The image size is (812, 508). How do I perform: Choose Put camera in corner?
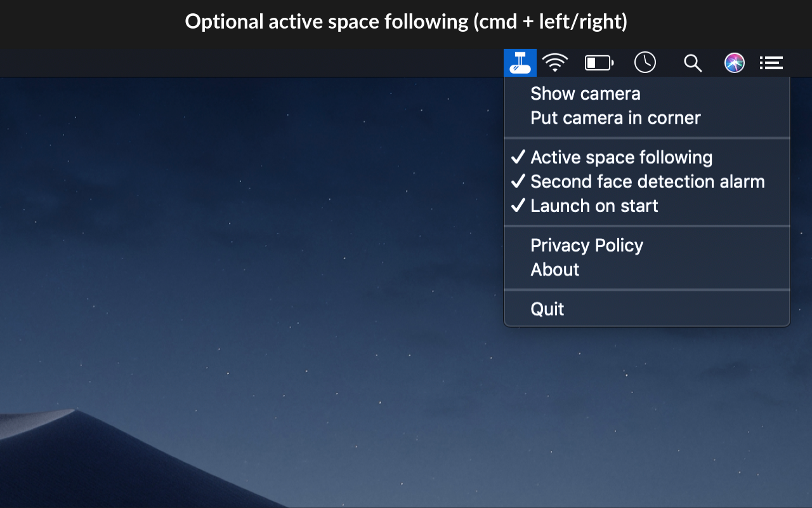pos(615,118)
